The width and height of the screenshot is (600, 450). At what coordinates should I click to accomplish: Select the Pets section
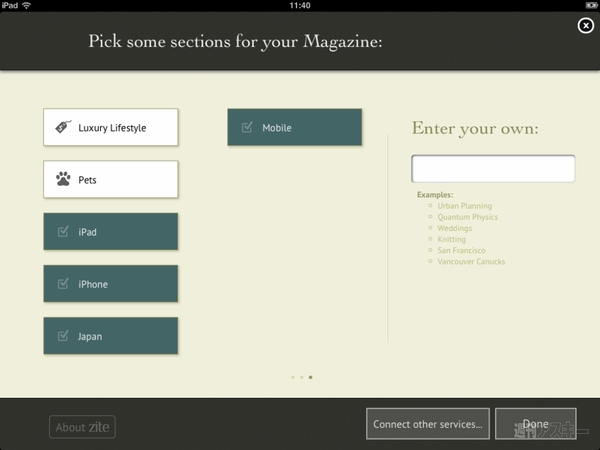111,179
